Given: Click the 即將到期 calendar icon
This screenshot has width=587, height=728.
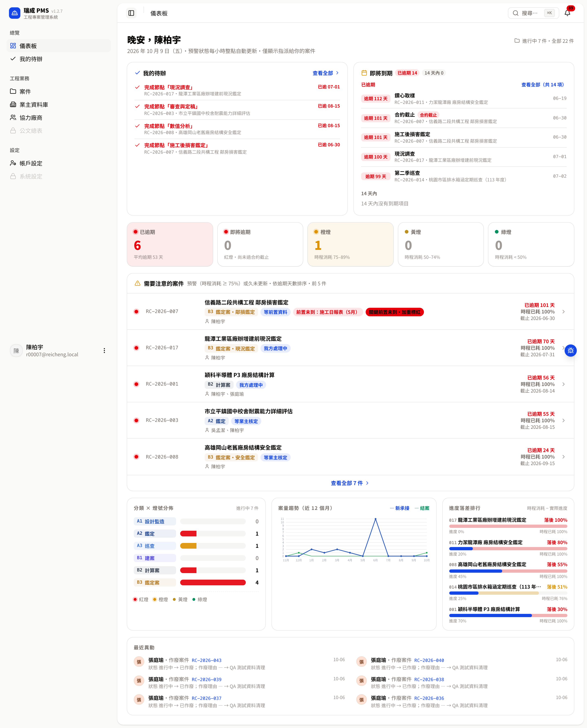Looking at the screenshot, I should point(364,73).
